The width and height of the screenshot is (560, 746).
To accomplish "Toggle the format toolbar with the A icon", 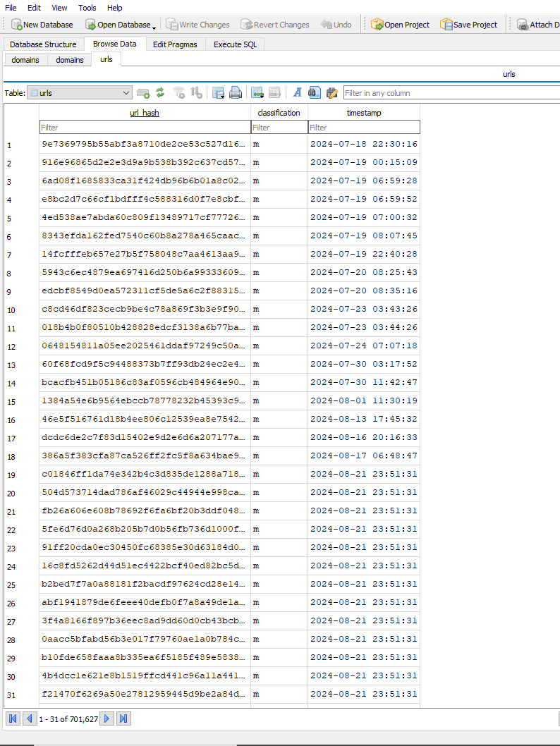I will 297,93.
